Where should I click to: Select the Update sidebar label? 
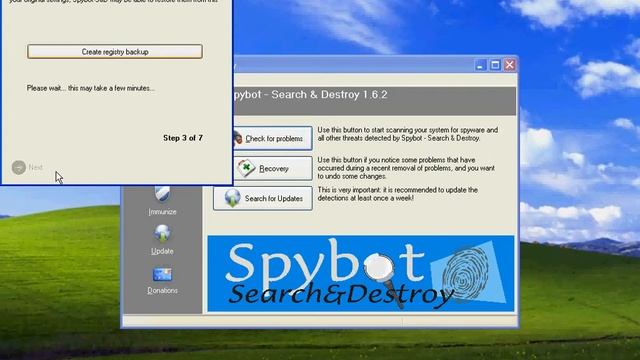coord(162,251)
